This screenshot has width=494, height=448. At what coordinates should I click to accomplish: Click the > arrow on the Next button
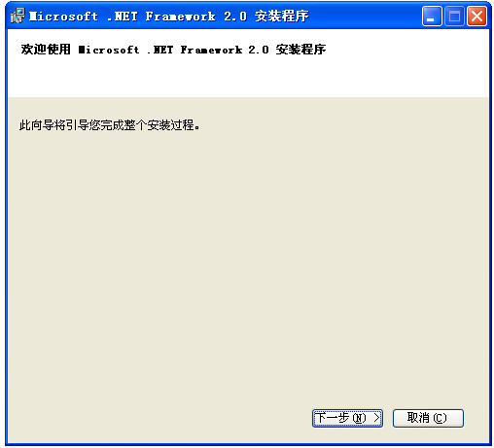[x=376, y=418]
